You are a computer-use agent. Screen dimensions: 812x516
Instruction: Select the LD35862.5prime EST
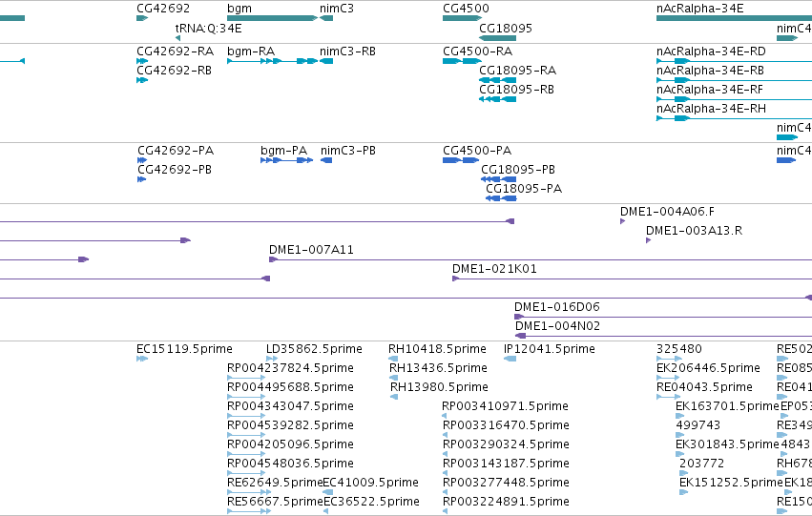pyautogui.click(x=272, y=359)
